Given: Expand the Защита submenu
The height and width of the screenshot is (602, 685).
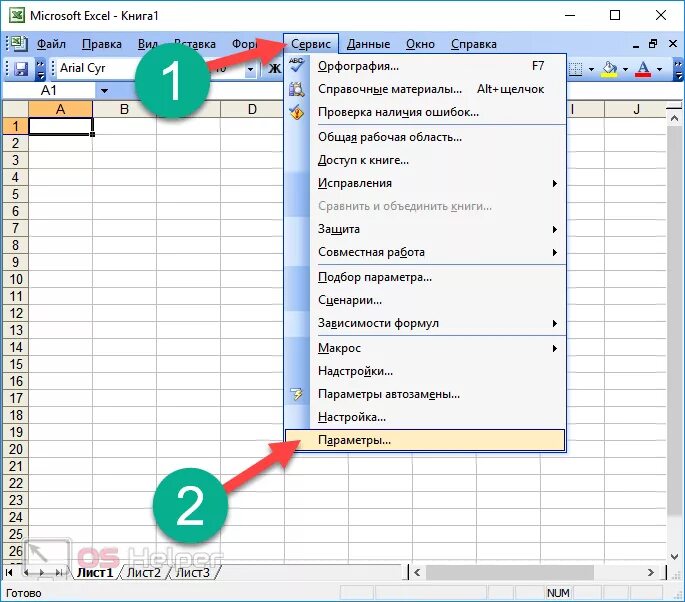Looking at the screenshot, I should click(x=554, y=229).
